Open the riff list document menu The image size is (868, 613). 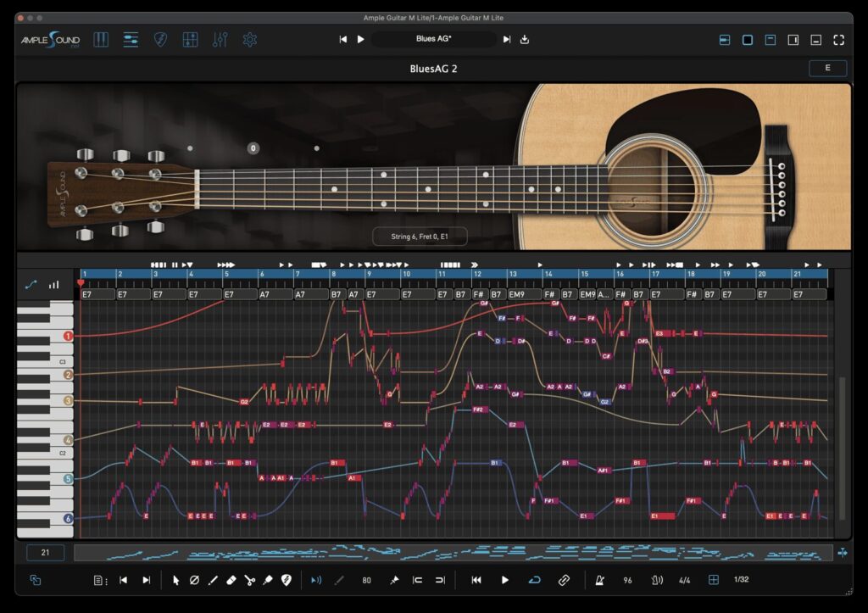100,580
